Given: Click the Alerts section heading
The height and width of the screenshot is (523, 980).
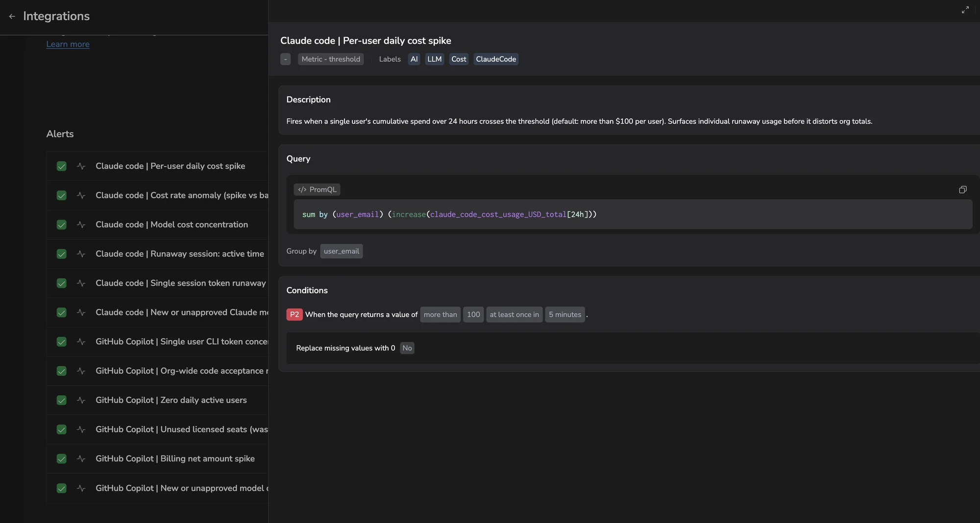Looking at the screenshot, I should click(60, 134).
